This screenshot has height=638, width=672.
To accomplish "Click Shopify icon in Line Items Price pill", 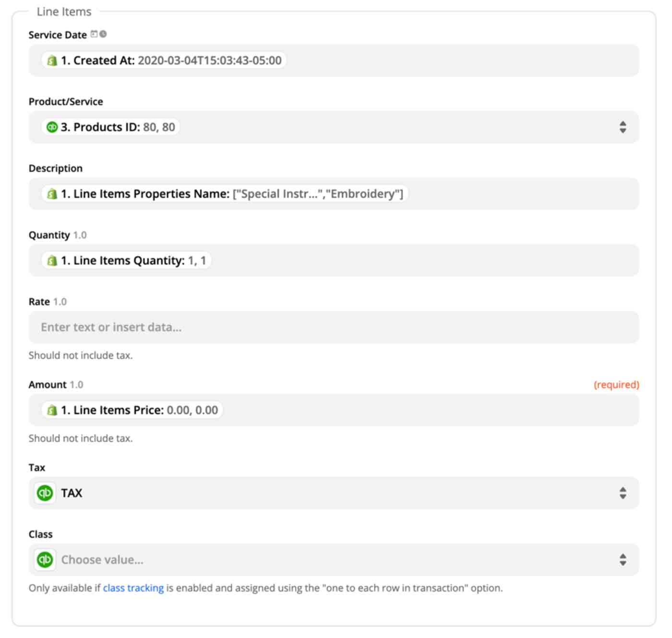I will tap(52, 410).
